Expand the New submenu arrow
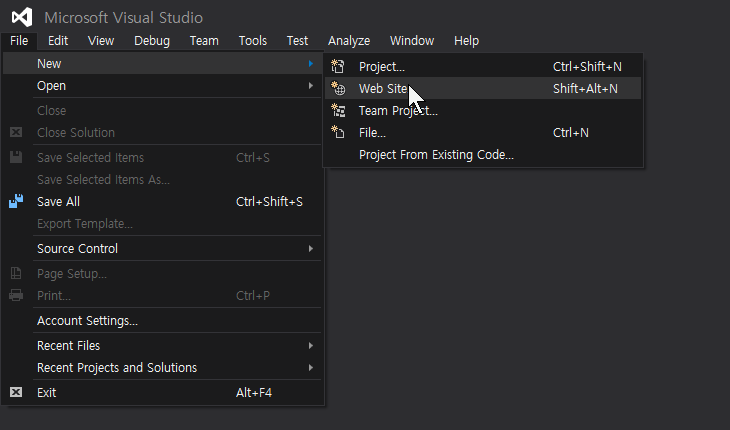Viewport: 730px width, 430px height. pyautogui.click(x=311, y=63)
